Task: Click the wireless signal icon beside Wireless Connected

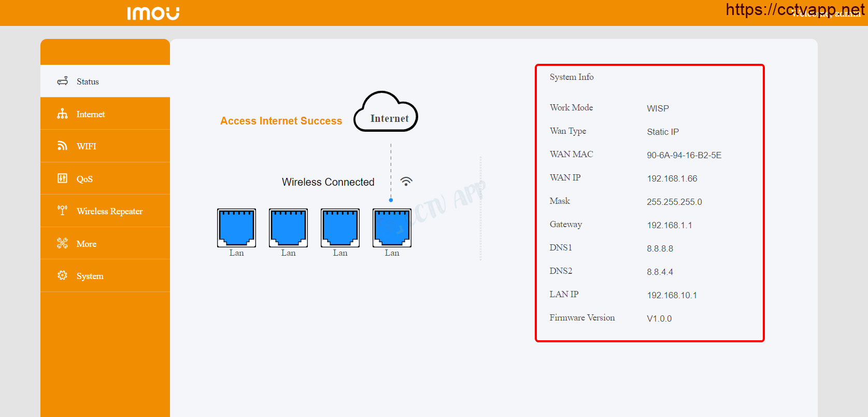Action: [x=406, y=182]
